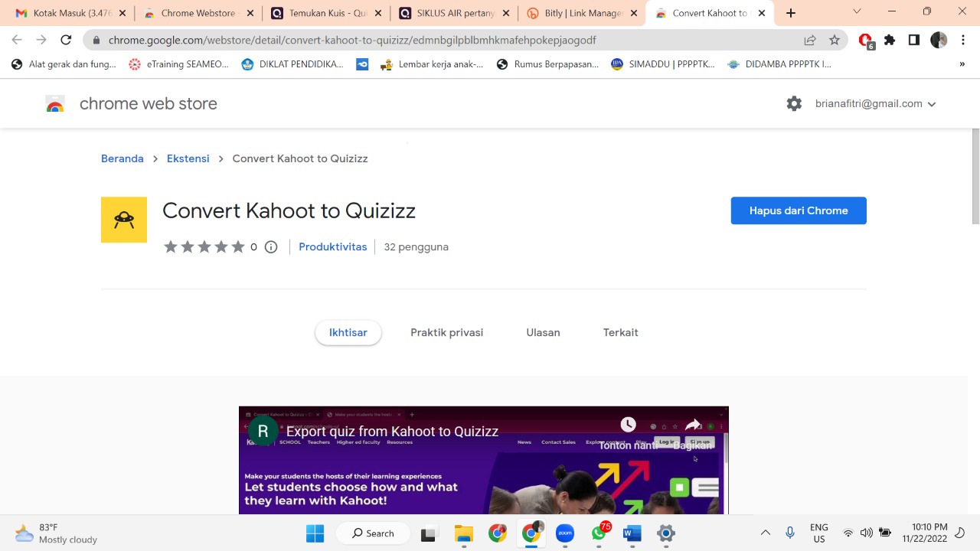The height and width of the screenshot is (551, 980).
Task: Click the Hapus dari Chrome button
Action: (799, 210)
